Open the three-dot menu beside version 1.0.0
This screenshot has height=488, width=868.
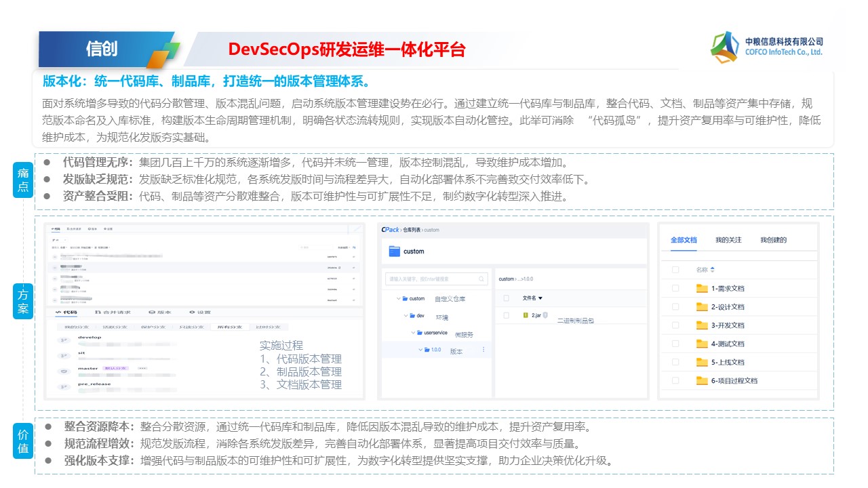click(484, 350)
